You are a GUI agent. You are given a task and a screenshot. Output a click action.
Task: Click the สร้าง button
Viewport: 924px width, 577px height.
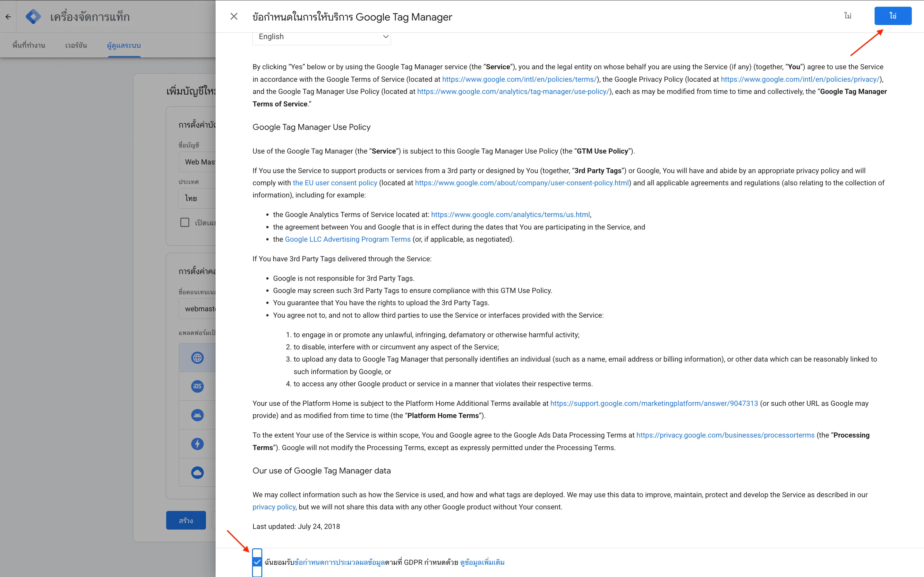pyautogui.click(x=186, y=520)
